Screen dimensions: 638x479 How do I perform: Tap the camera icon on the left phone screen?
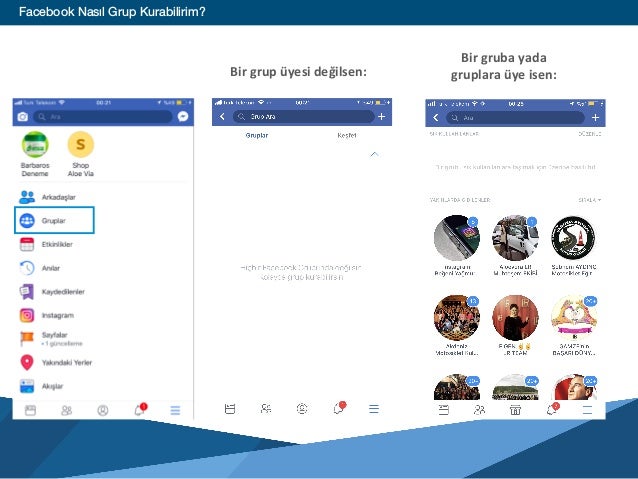pyautogui.click(x=22, y=117)
